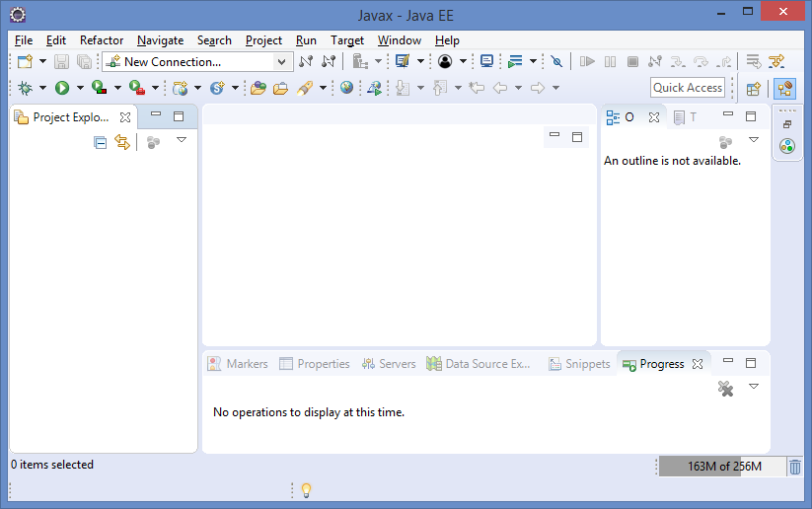Run garbage collector with trash icon
This screenshot has height=509, width=812.
pyautogui.click(x=795, y=467)
